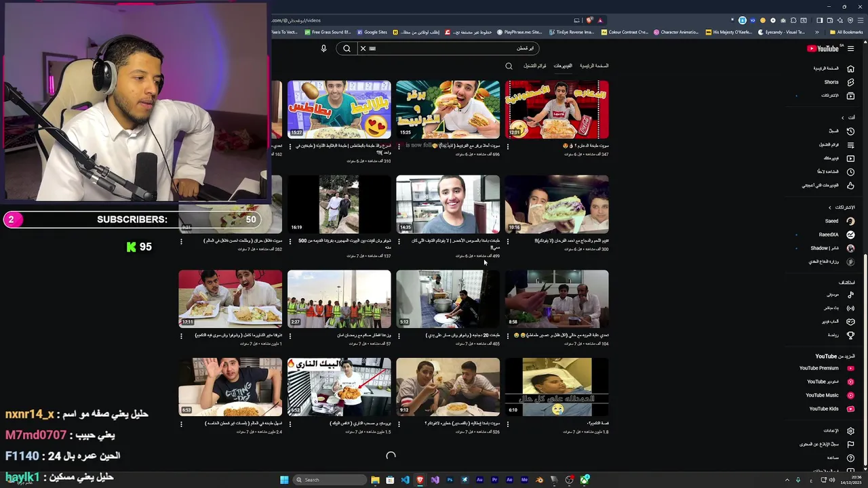Open YouTube Studio link in the sidebar

830,382
